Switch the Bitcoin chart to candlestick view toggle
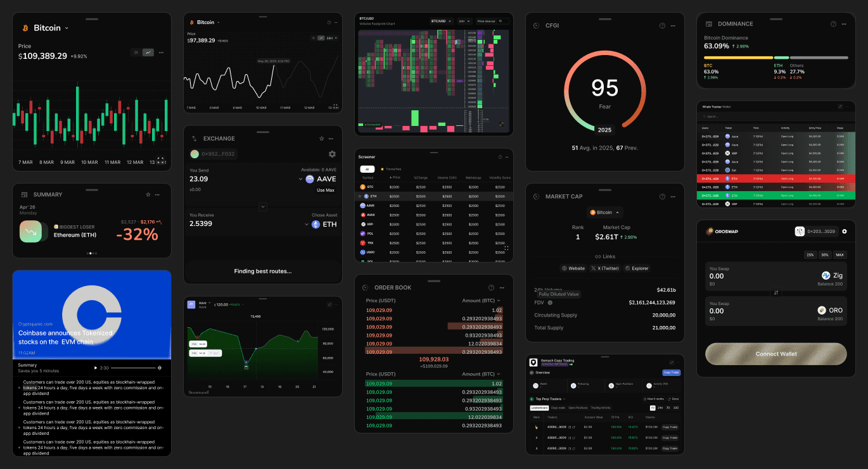Image resolution: width=868 pixels, height=469 pixels. (x=136, y=53)
